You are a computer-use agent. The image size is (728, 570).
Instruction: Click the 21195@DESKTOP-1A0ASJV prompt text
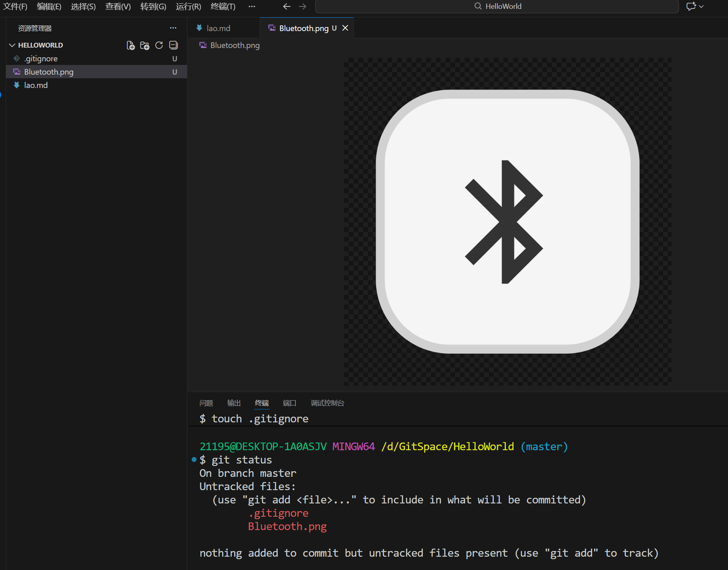coord(263,447)
